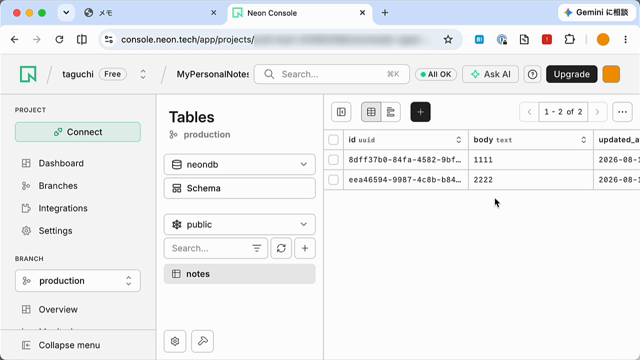Image resolution: width=640 pixels, height=360 pixels.
Task: Click the Gemini に相談 button
Action: click(x=597, y=13)
